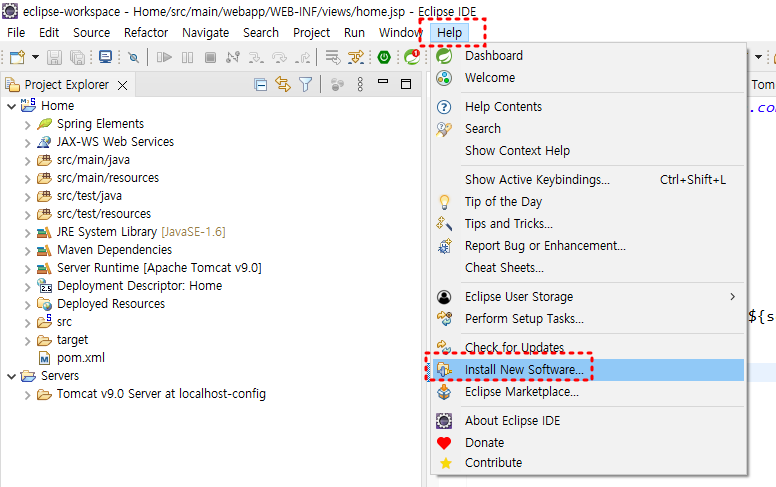Click the Drop to Frame icon
The image size is (776, 487).
tap(333, 57)
